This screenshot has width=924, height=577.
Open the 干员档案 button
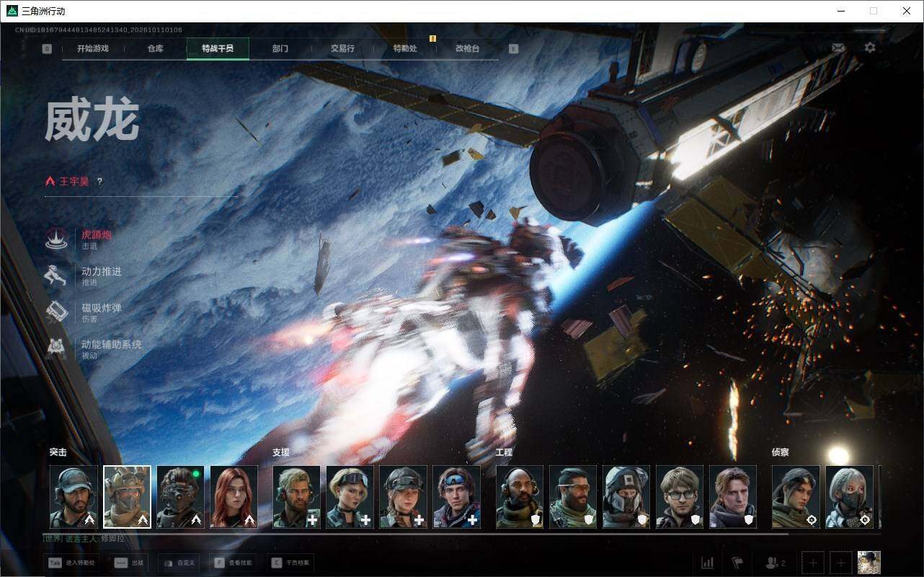pyautogui.click(x=291, y=563)
